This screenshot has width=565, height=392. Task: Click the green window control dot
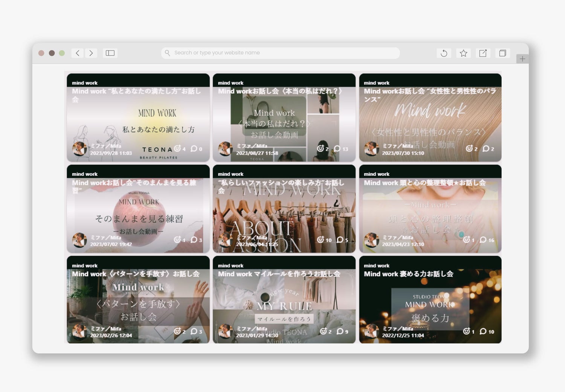(62, 53)
